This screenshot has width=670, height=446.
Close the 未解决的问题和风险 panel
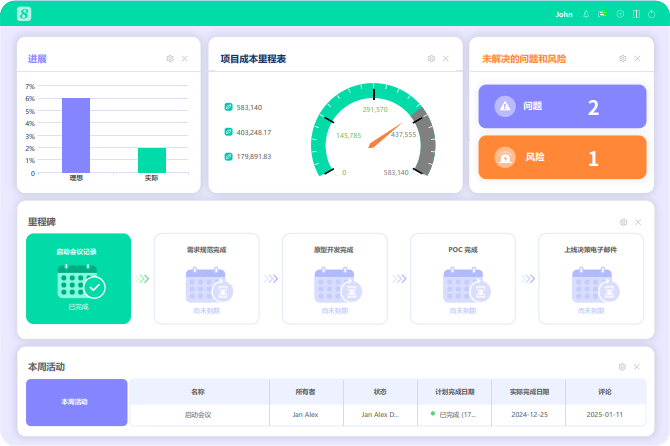tap(638, 59)
